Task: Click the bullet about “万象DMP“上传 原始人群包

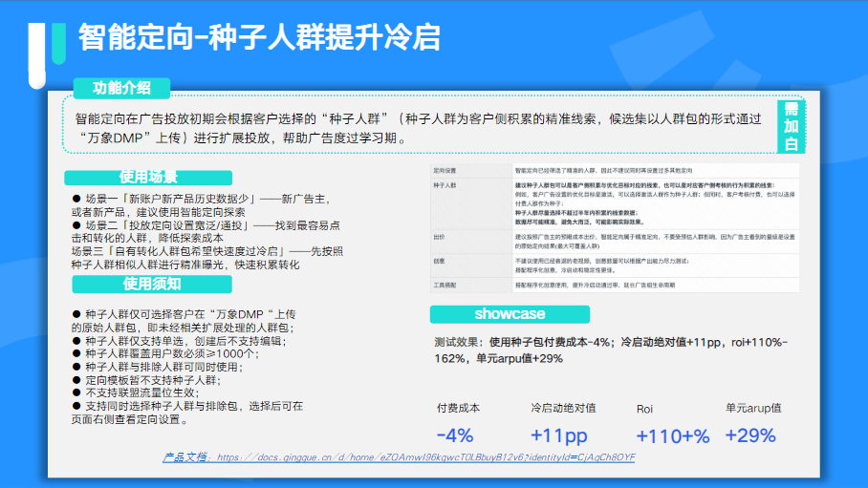Action: point(184,321)
